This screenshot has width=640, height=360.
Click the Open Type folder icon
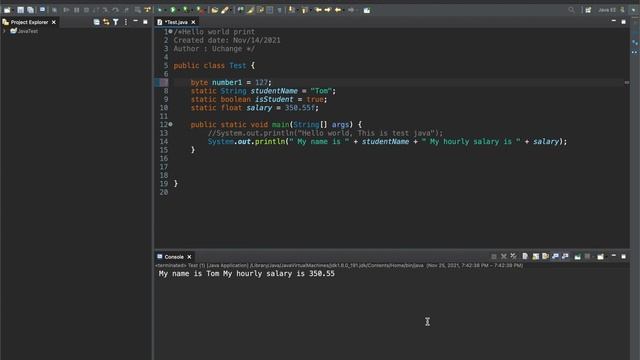coord(215,10)
